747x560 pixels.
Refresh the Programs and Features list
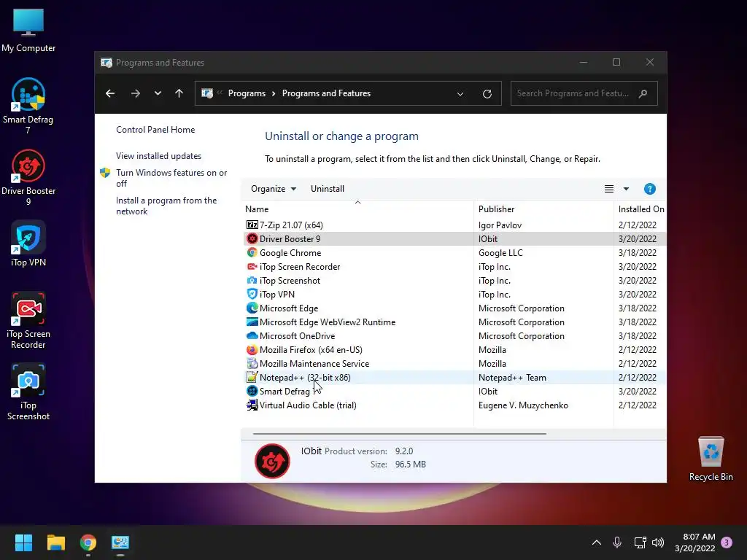(487, 94)
